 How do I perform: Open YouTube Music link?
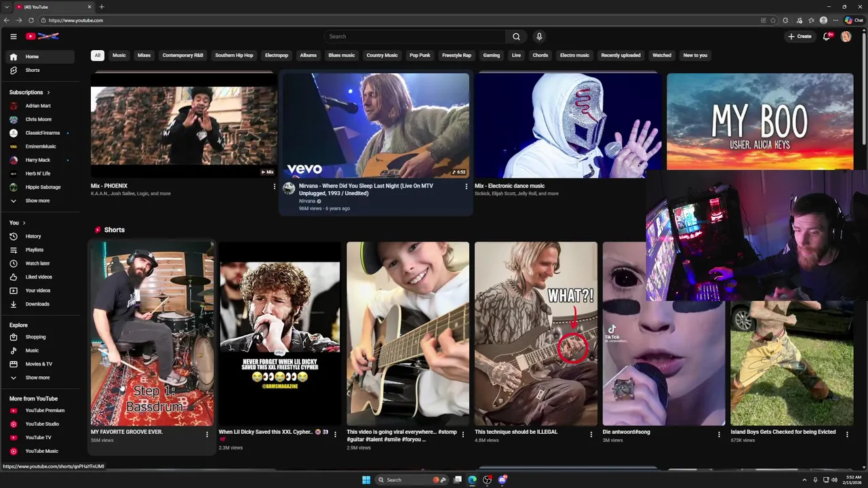click(39, 451)
